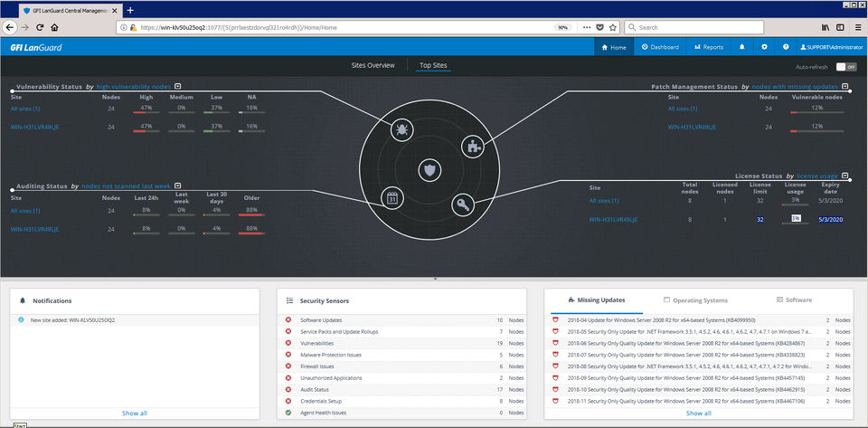Screen dimensions: 868x428
Task: Open the settings gear in the top bar
Action: (x=764, y=47)
